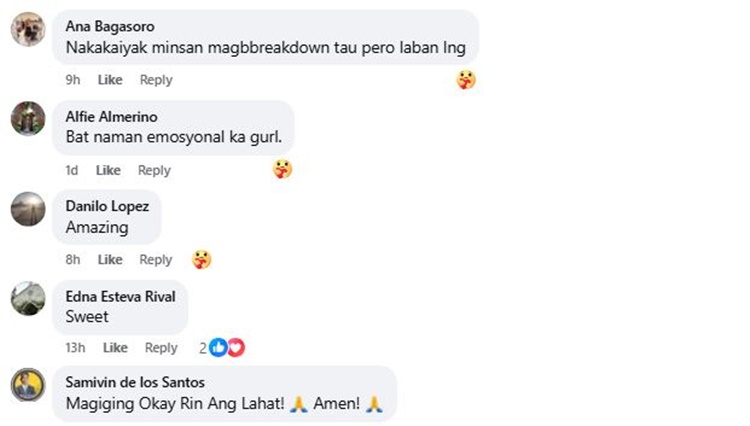Viewport: 750px width, 426px height.
Task: Open like reaction icon on Edna Esteva Rival's comment
Action: [219, 348]
